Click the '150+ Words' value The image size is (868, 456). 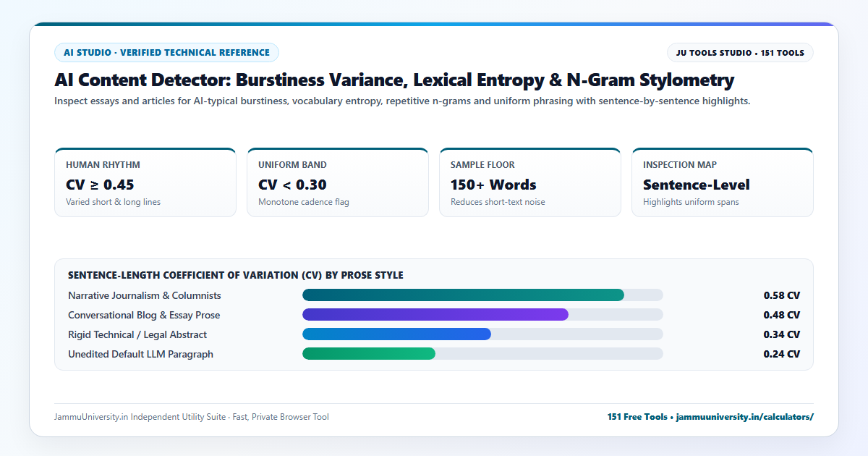coord(493,185)
